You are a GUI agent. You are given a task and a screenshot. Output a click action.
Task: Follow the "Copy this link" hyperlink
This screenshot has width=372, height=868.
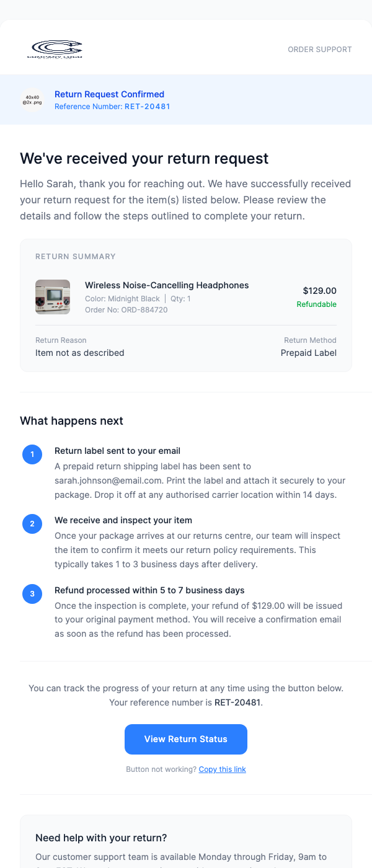pos(222,769)
